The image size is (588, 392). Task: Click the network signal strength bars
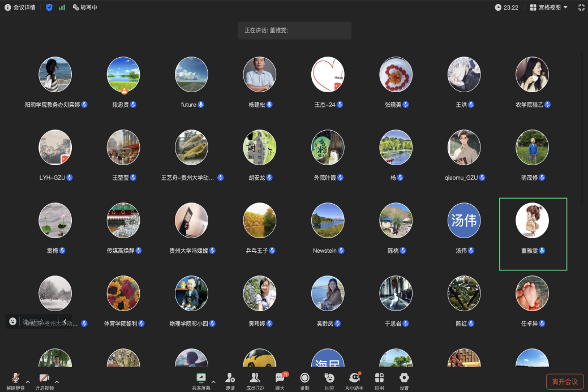[x=62, y=7]
